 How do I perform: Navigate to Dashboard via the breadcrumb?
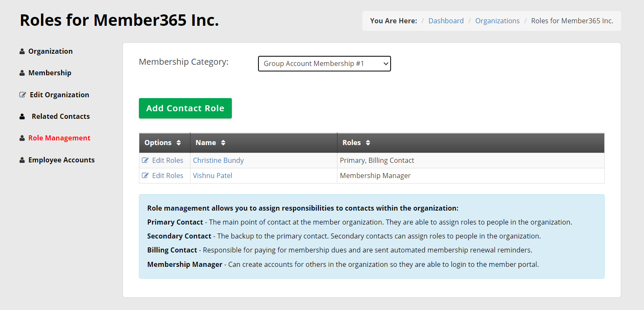(446, 21)
